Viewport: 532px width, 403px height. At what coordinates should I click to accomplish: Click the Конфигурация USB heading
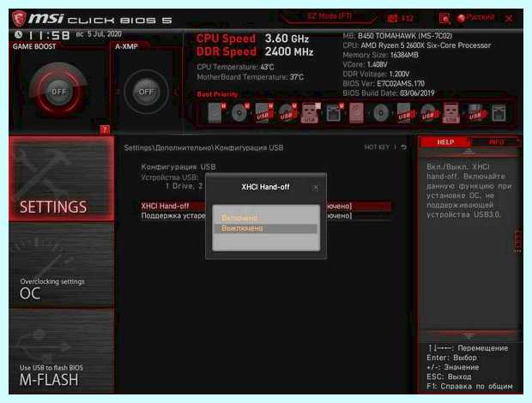[178, 166]
